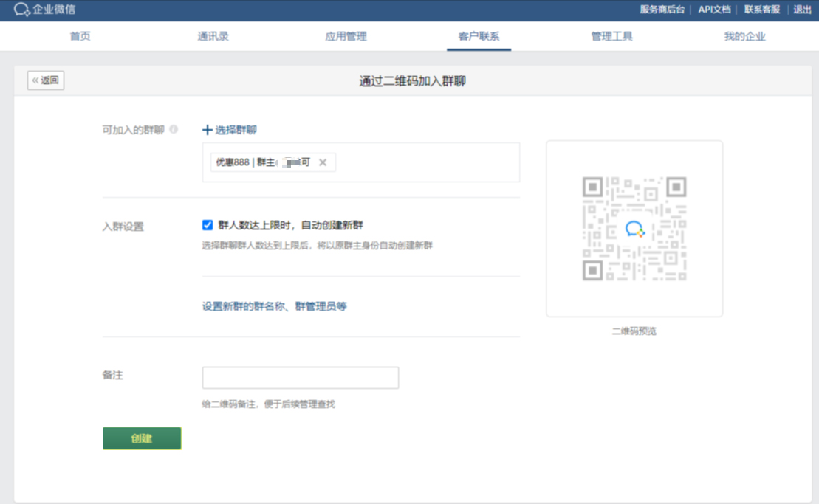Open the 服务商后台 link
Viewport: 819px width, 504px height.
(662, 10)
